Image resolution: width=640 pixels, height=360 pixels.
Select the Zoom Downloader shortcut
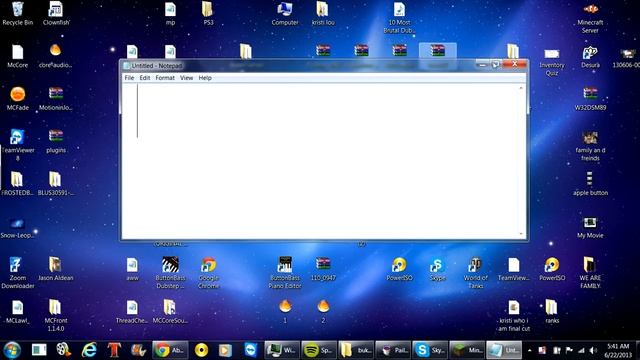18,273
